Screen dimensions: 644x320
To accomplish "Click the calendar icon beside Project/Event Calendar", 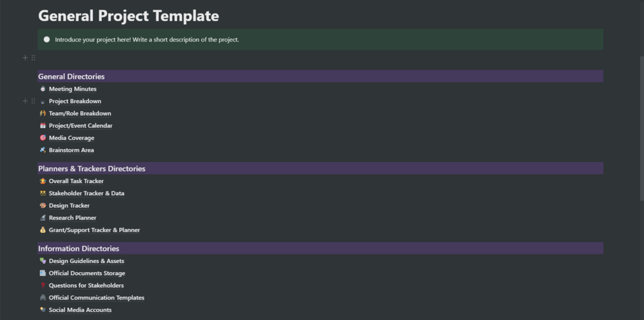I will pyautogui.click(x=43, y=125).
